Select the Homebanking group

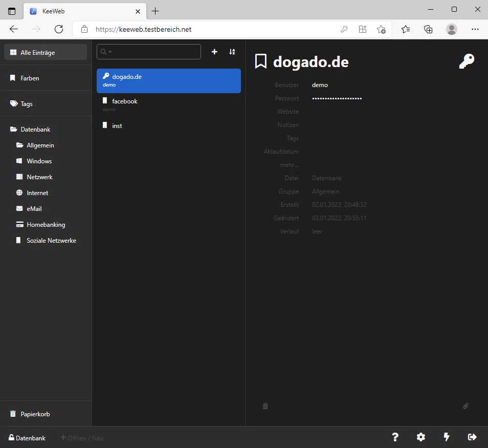coord(46,225)
